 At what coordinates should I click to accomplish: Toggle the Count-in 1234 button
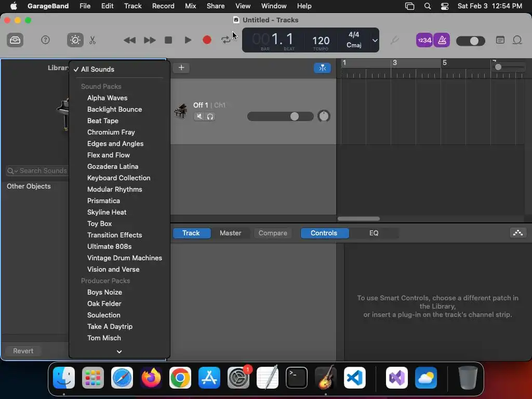click(424, 40)
